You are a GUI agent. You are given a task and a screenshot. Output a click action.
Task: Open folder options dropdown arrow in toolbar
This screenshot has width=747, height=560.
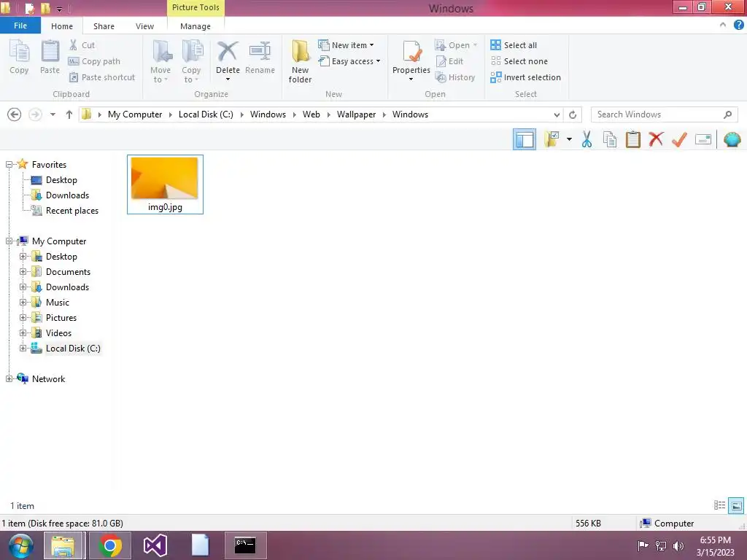569,139
